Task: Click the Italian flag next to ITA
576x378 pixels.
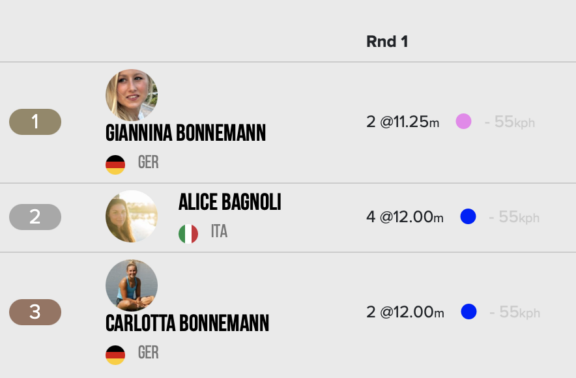Action: point(188,234)
